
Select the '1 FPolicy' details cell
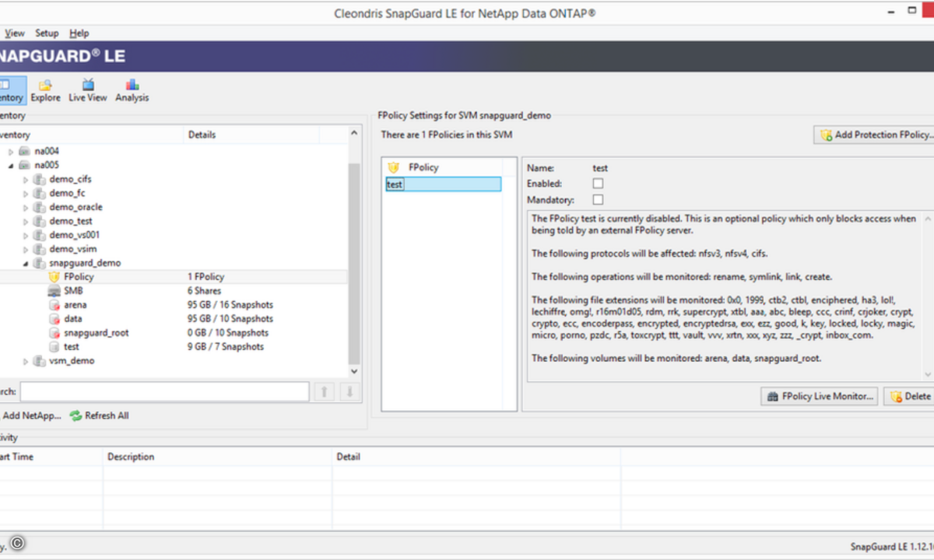tap(205, 277)
